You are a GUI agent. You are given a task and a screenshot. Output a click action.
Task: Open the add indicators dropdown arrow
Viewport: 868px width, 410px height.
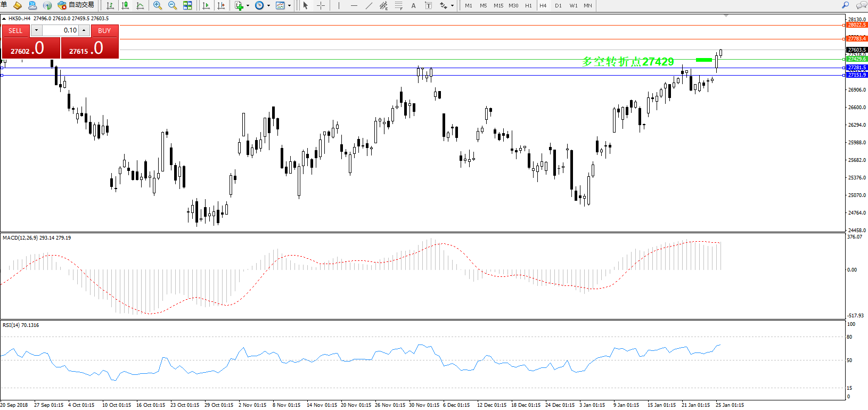248,6
